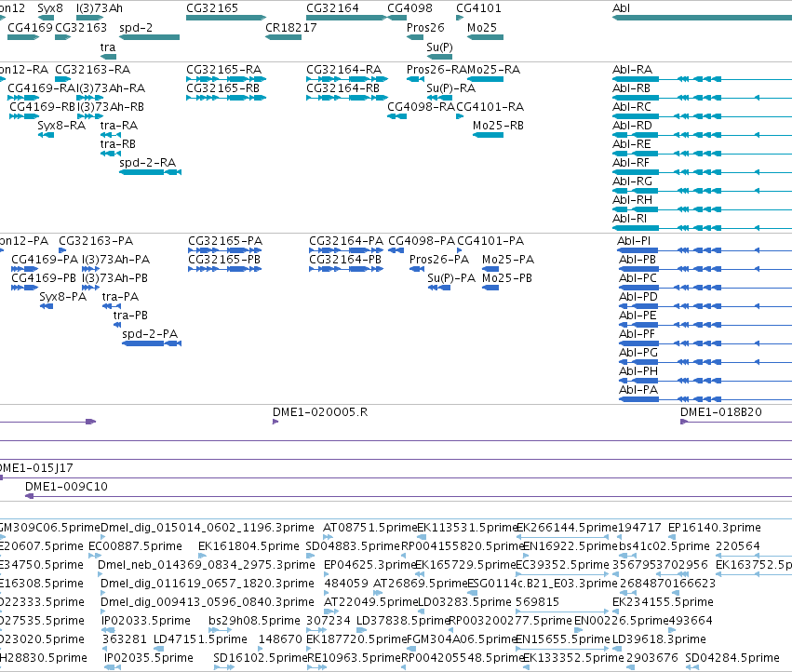Select the CG32164-PA protein label
The width and height of the screenshot is (792, 672).
click(346, 240)
